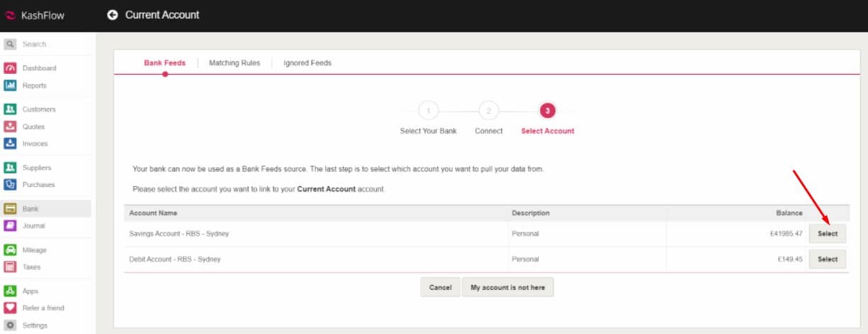This screenshot has height=334, width=868.
Task: Click the back arrow beside Current Account
Action: 112,15
